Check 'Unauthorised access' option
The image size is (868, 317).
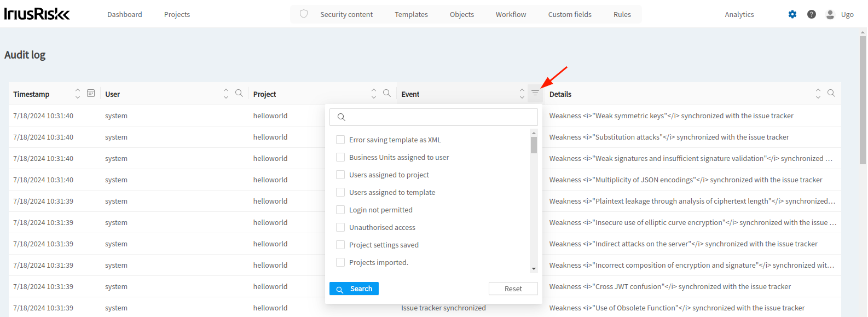(340, 227)
